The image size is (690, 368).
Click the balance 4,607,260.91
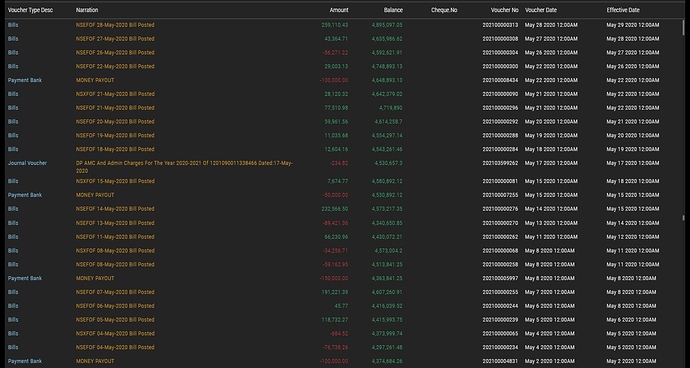387,292
